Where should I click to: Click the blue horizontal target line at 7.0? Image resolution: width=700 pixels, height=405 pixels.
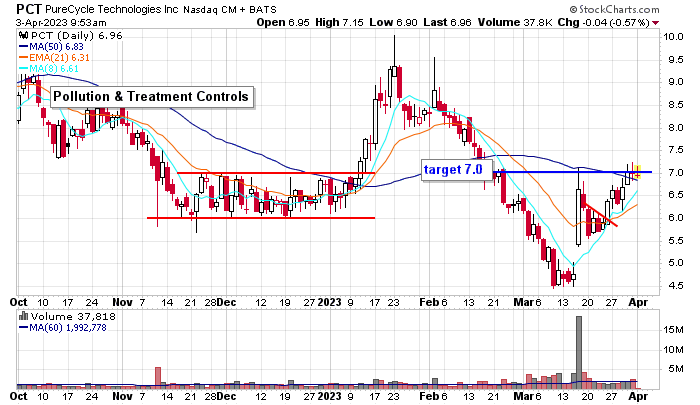[572, 172]
